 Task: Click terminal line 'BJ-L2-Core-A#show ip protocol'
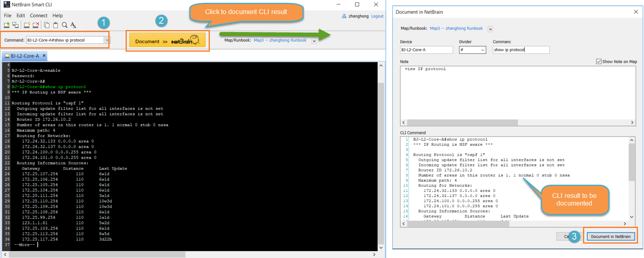tap(49, 87)
